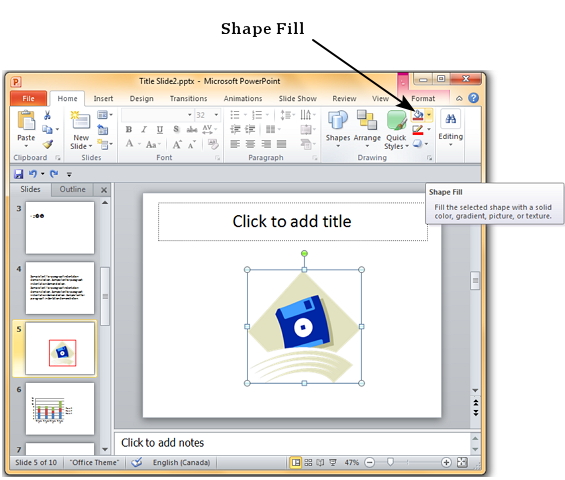565x480 pixels.
Task: Click the New Slide icon
Action: [x=80, y=121]
